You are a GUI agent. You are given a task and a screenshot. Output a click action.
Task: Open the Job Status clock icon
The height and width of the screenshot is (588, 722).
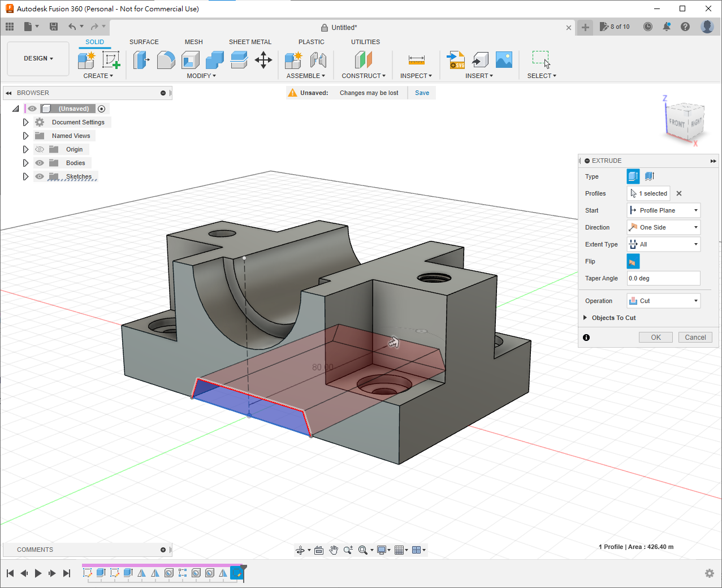[648, 27]
